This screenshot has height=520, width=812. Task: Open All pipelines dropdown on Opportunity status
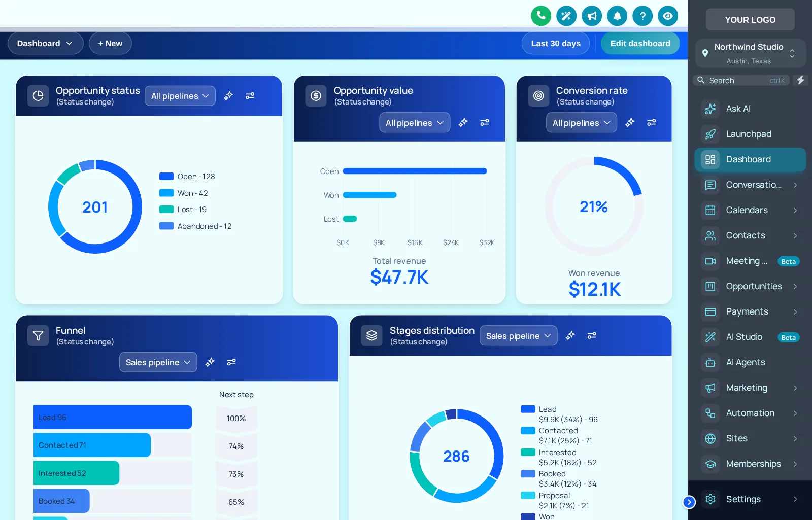click(180, 96)
